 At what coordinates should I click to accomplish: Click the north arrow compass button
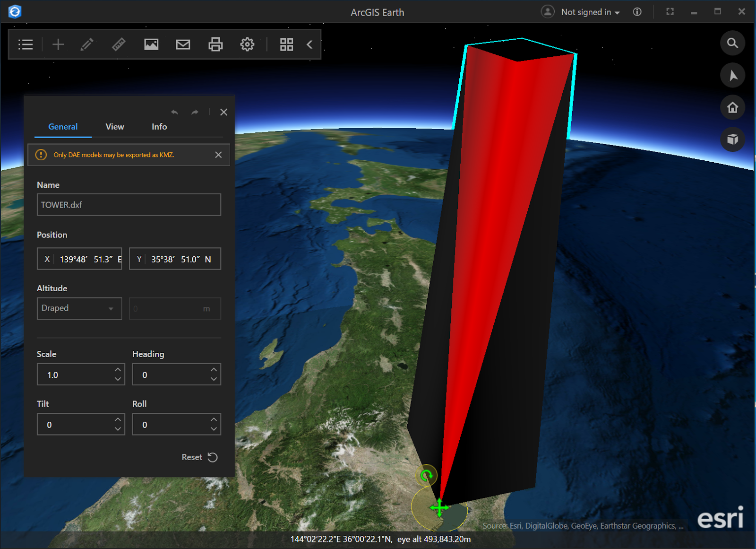point(732,75)
